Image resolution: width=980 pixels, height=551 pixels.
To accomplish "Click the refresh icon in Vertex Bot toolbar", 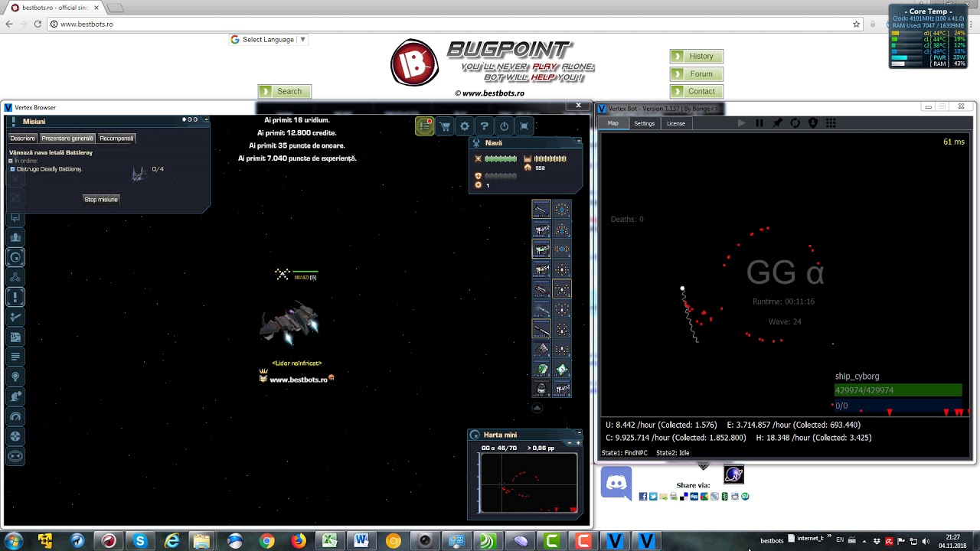I will pyautogui.click(x=795, y=123).
